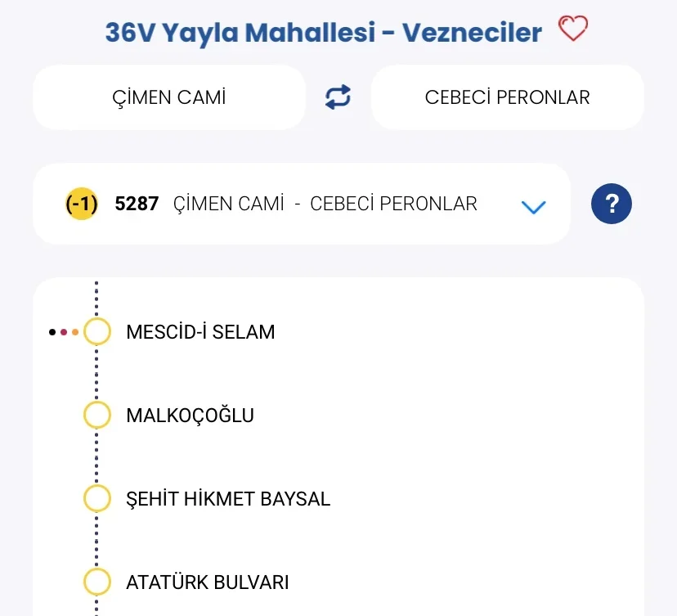Click the 36V Yayla Mahallesi - Vezneciler title
The image size is (677, 616).
click(323, 33)
